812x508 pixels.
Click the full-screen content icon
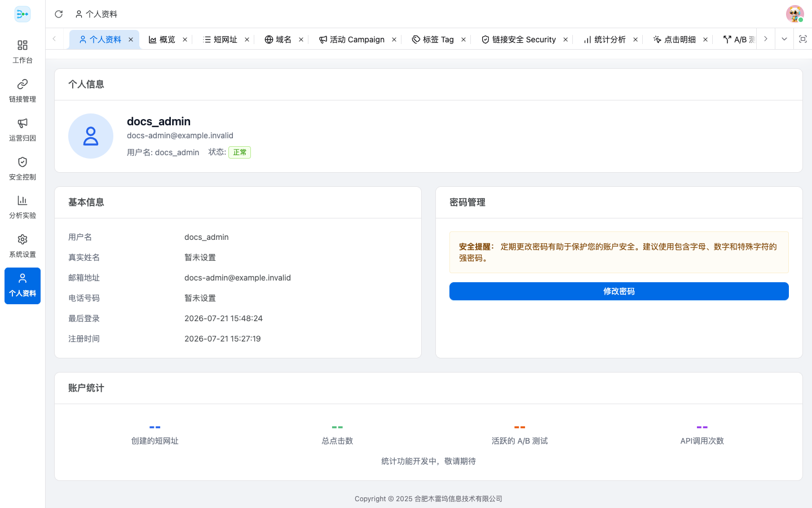[803, 39]
